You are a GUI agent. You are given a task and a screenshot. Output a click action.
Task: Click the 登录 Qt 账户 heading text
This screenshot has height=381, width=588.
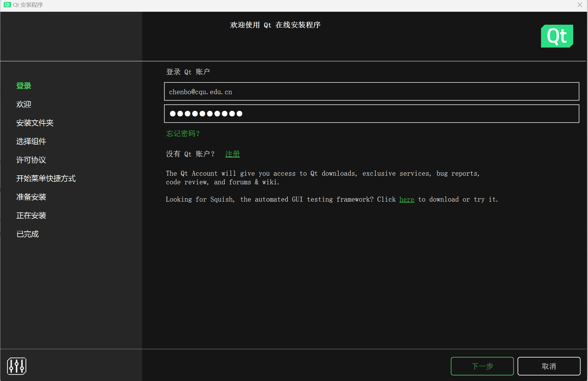[188, 72]
